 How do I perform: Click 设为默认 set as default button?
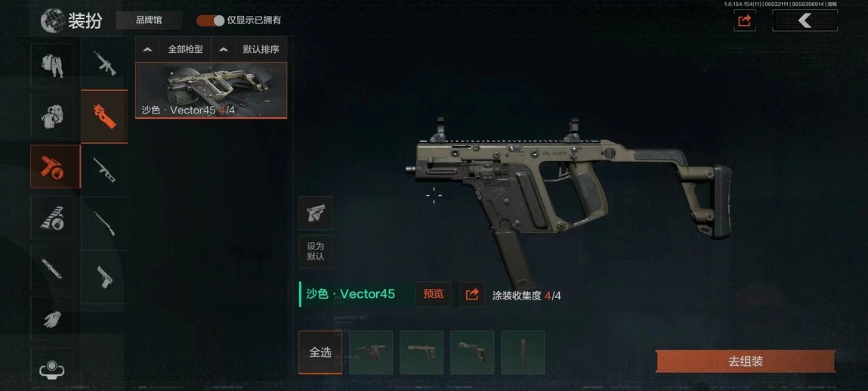click(x=316, y=251)
